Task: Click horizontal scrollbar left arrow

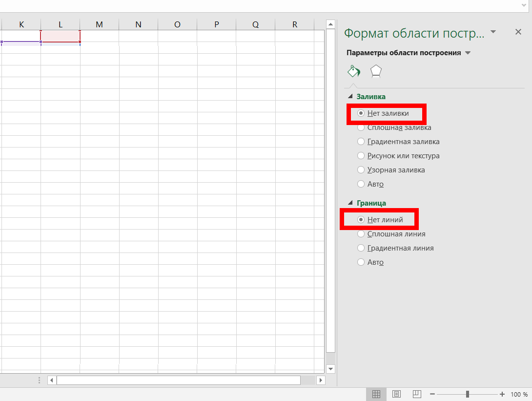Action: coord(52,380)
